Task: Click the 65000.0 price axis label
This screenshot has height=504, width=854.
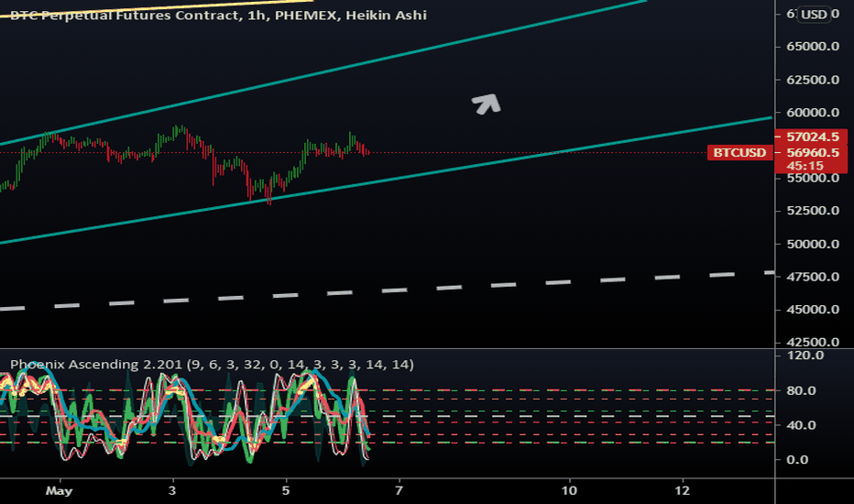Action: [x=813, y=47]
